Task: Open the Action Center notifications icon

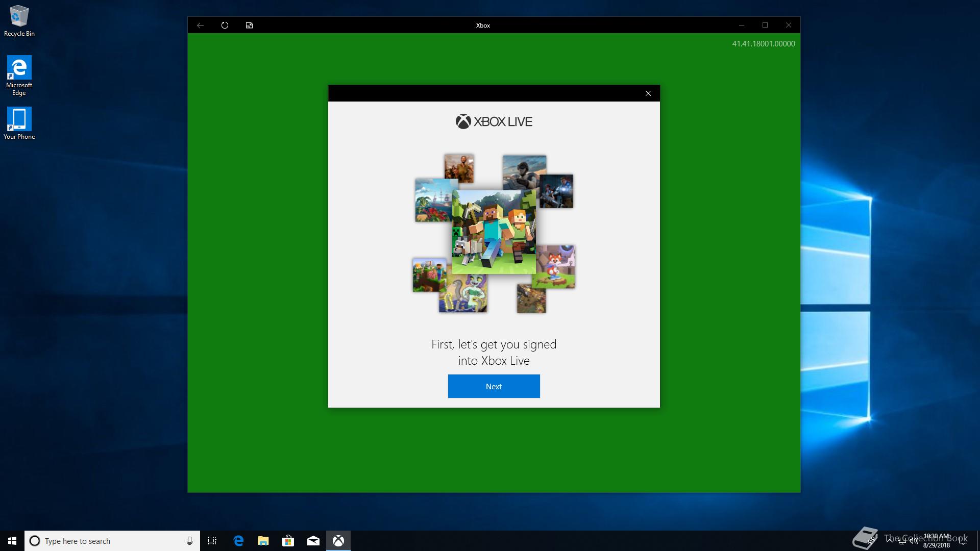Action: pyautogui.click(x=963, y=541)
